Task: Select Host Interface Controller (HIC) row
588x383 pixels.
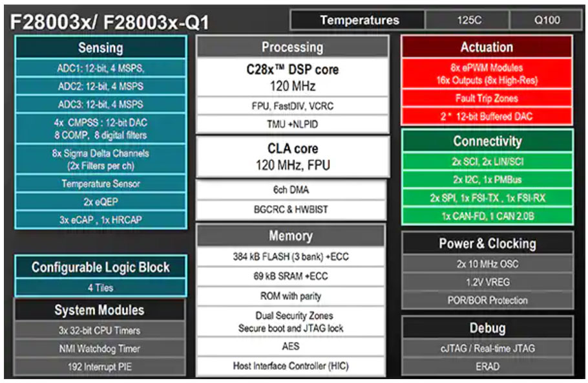Action: [291, 366]
